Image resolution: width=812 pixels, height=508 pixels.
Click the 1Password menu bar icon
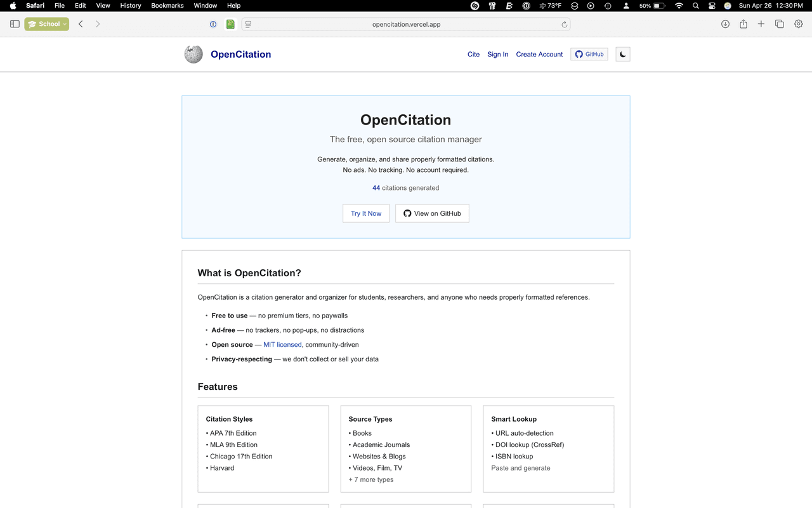click(x=526, y=6)
